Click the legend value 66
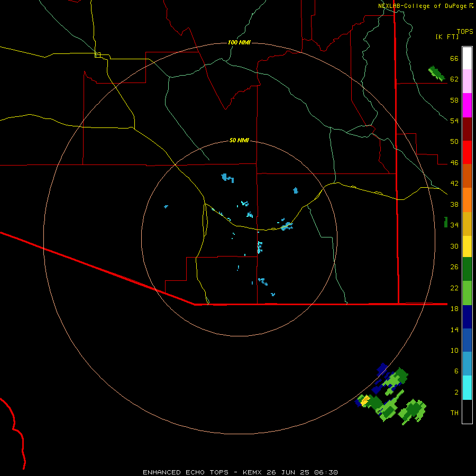This screenshot has width=476, height=476. pos(454,58)
